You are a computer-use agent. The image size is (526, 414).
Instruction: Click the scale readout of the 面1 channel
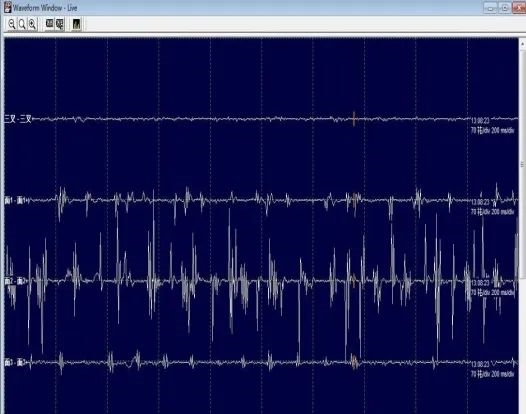point(492,212)
